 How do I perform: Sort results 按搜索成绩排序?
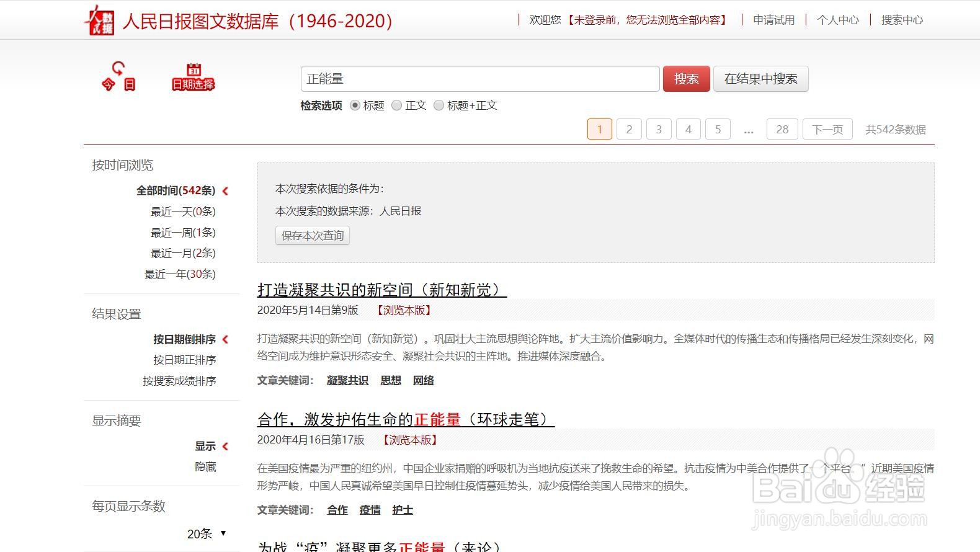click(x=179, y=381)
